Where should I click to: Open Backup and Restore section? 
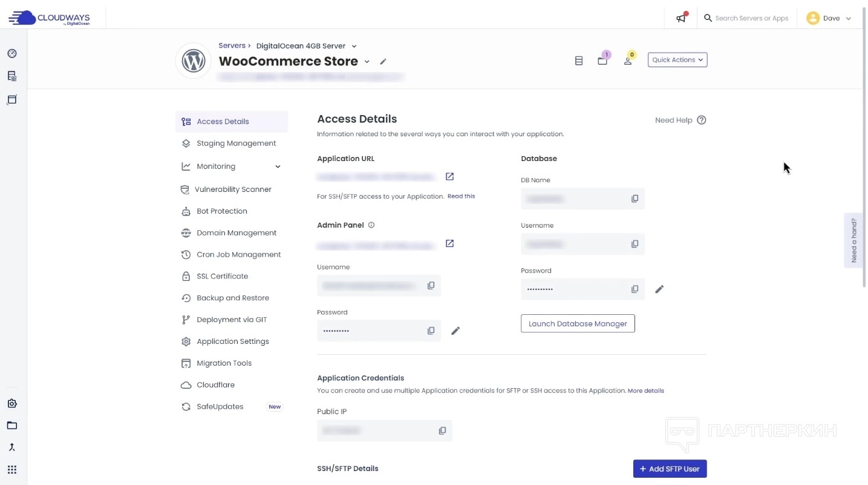pos(232,298)
